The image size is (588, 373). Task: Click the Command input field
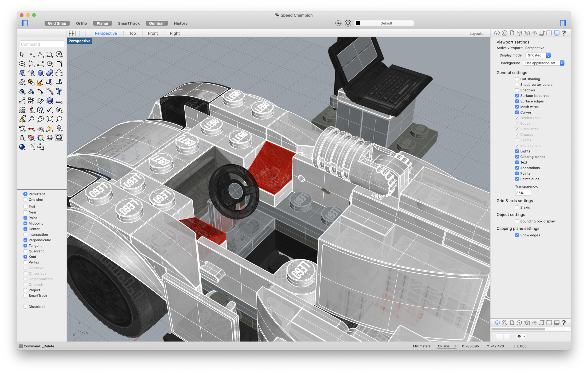click(42, 44)
